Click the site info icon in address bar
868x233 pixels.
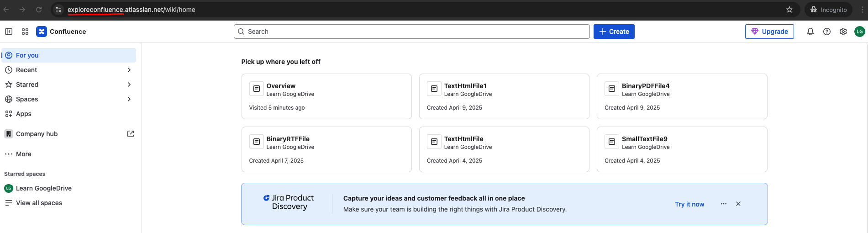[58, 10]
